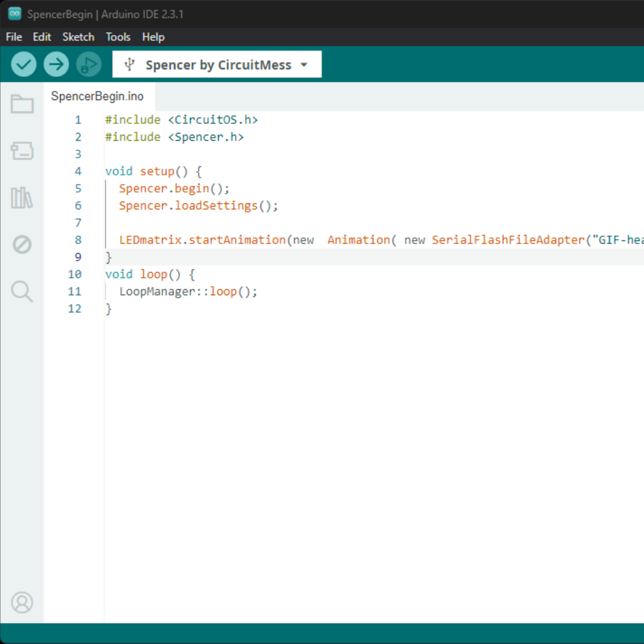644x644 pixels.
Task: Click the account profile icon at bottom-left
Action: [22, 602]
